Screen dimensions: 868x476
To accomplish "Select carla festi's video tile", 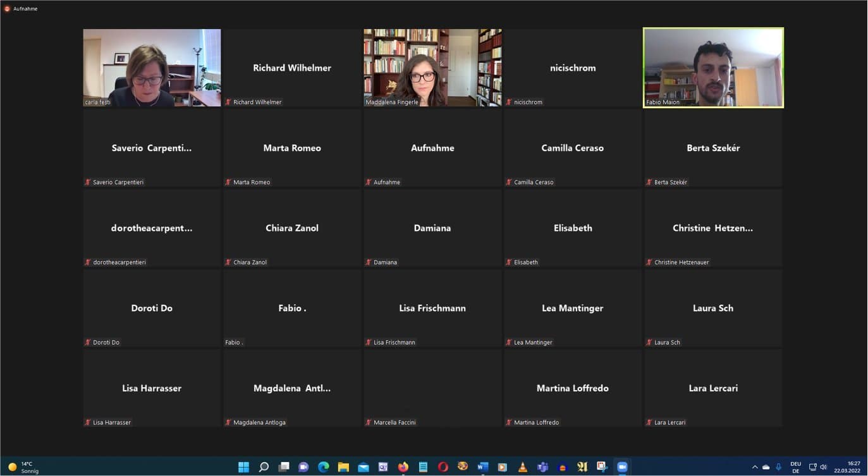I will [x=152, y=68].
